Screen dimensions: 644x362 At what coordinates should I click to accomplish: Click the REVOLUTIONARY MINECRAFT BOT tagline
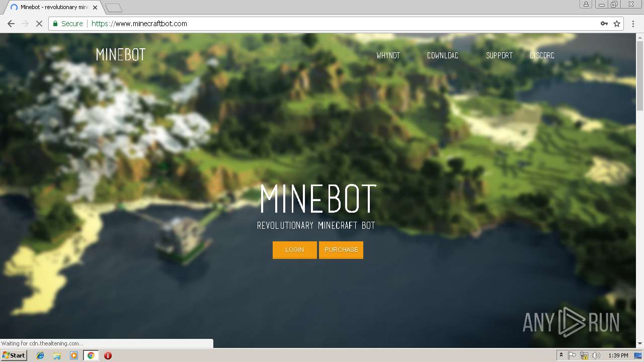pyautogui.click(x=316, y=225)
